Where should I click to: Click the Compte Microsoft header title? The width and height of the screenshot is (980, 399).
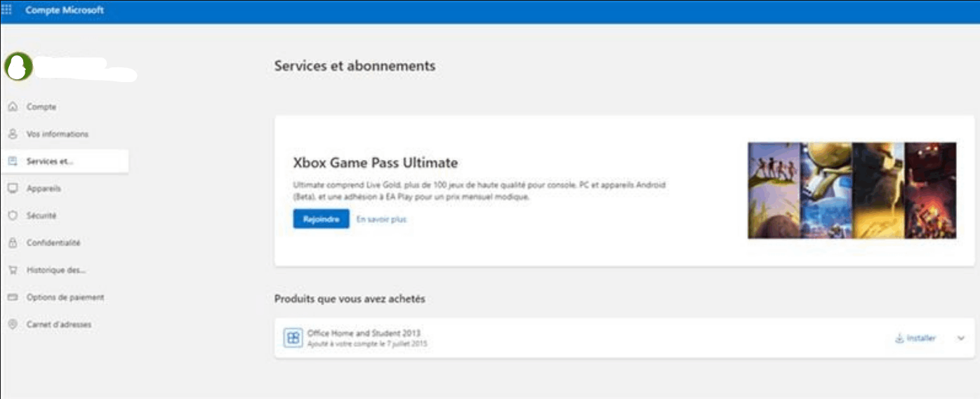tap(65, 11)
